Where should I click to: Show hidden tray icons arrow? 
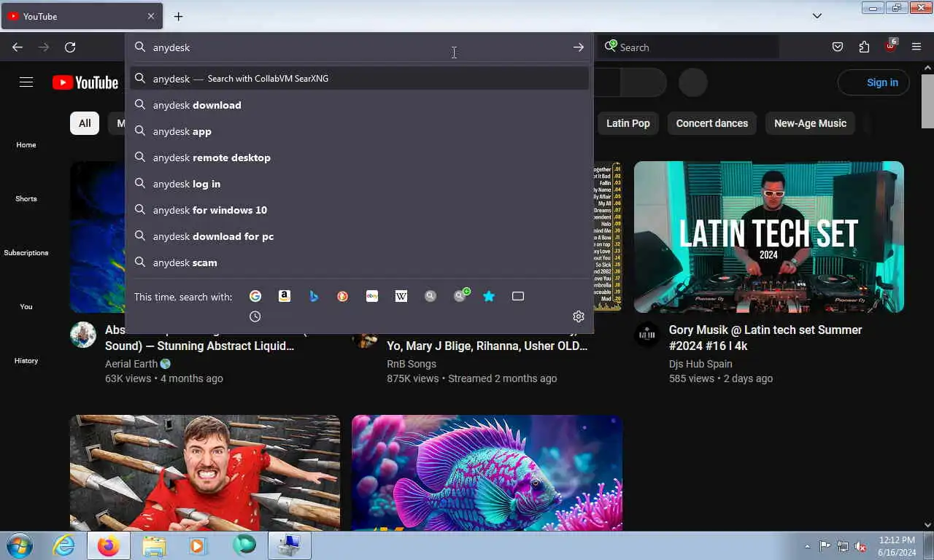click(807, 546)
